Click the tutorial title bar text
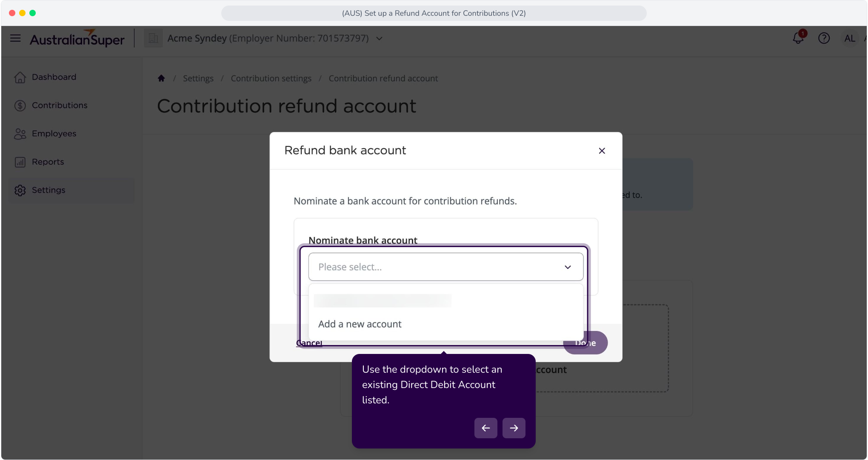This screenshot has height=460, width=868. pyautogui.click(x=434, y=13)
